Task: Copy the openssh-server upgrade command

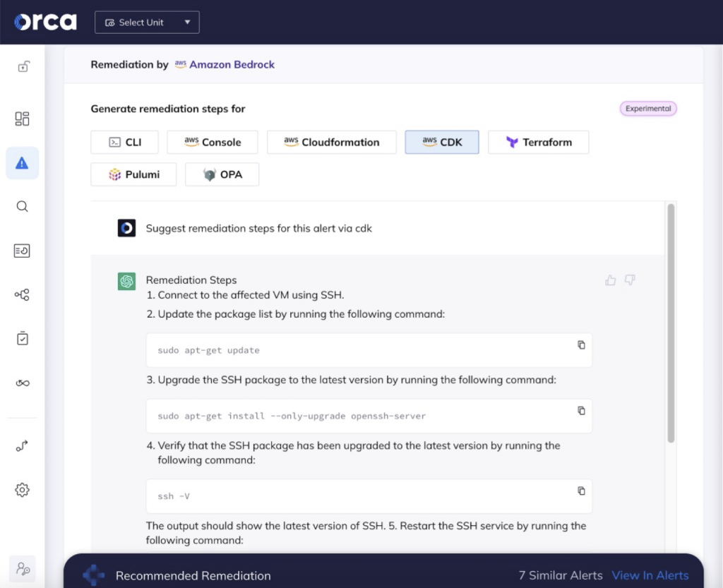Action: [581, 411]
